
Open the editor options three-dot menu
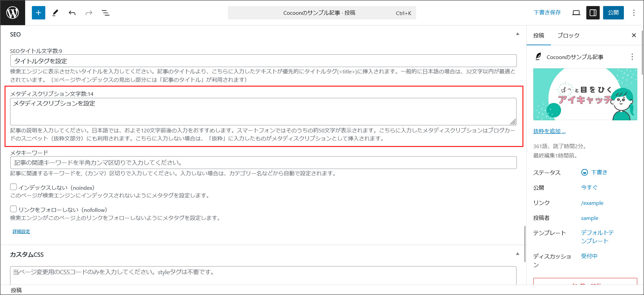pyautogui.click(x=634, y=13)
